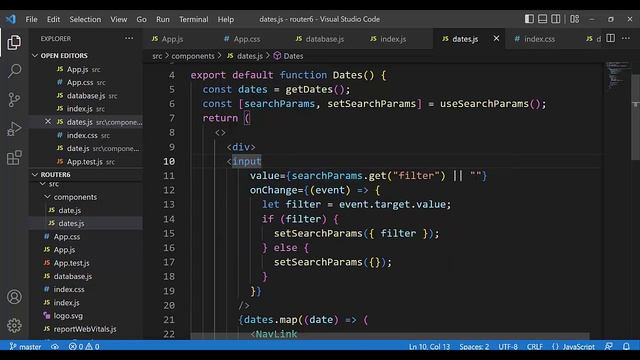
Task: Open reportWebVitals.js in file tree
Action: [x=86, y=329]
